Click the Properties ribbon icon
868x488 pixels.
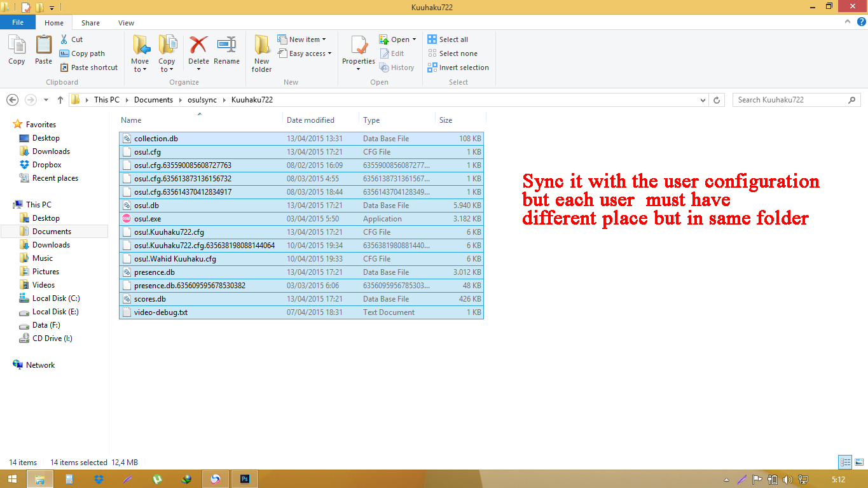click(x=359, y=46)
